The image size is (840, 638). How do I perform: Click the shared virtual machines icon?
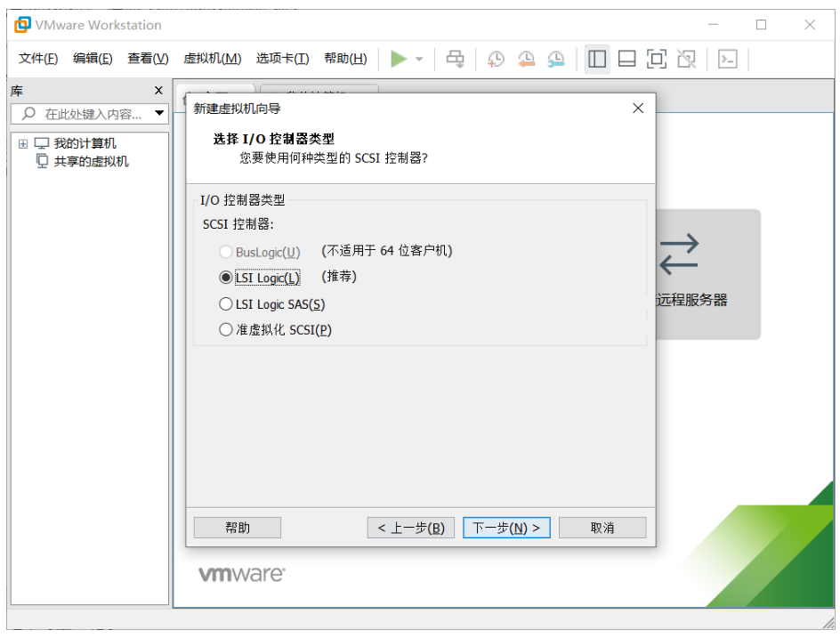pos(42,161)
